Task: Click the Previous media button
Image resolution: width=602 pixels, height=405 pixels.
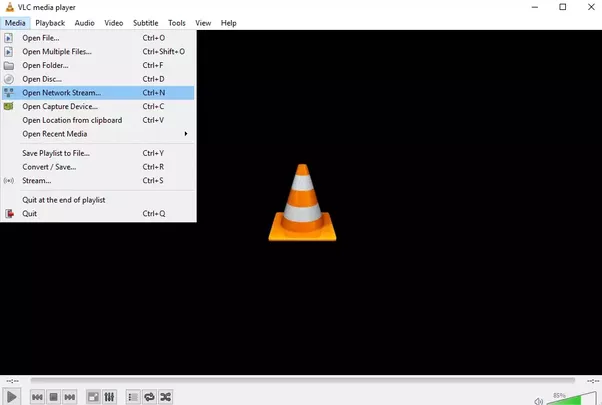Action: (37, 397)
